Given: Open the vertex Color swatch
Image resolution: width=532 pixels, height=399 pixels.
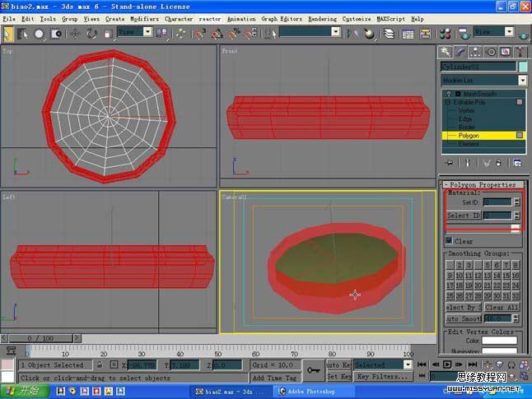Looking at the screenshot, I should click(x=499, y=341).
